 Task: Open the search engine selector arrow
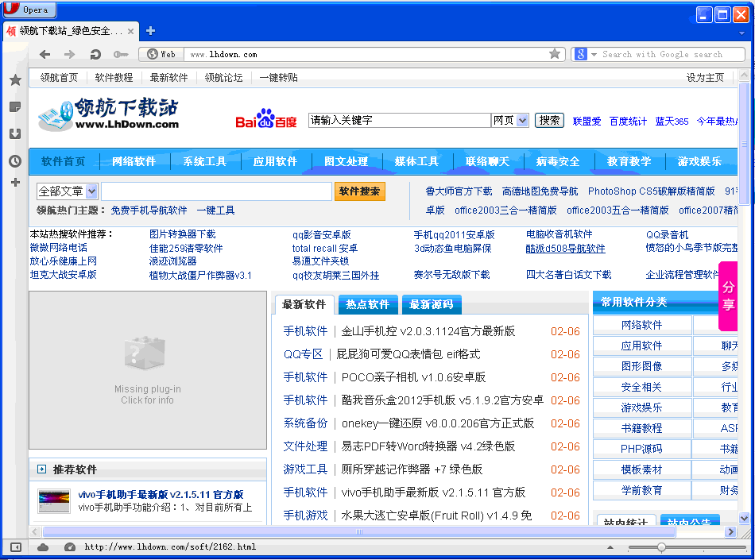594,54
